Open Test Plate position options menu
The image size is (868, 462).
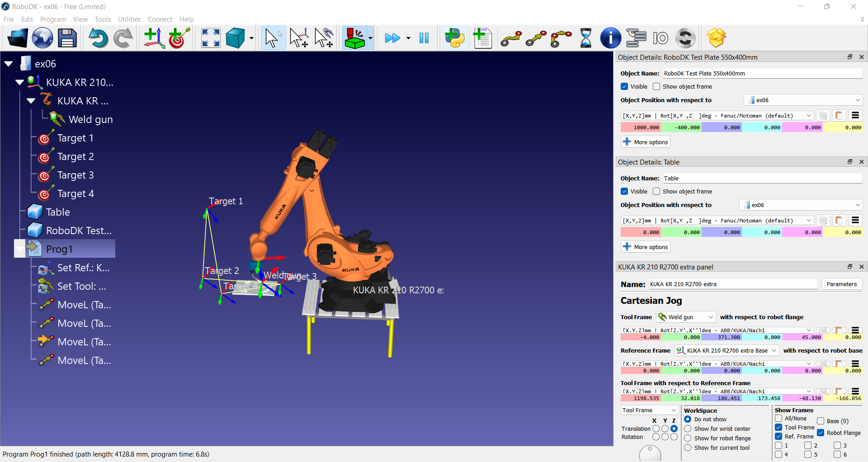point(855,116)
